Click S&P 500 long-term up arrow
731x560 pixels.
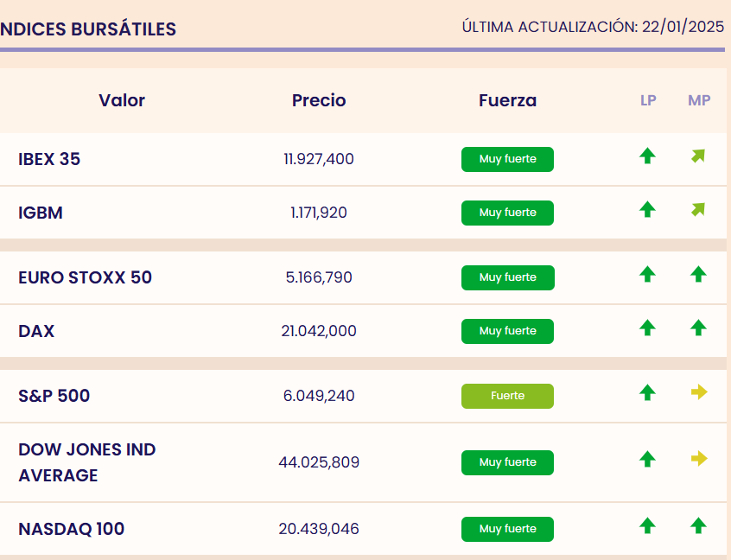pos(647,393)
